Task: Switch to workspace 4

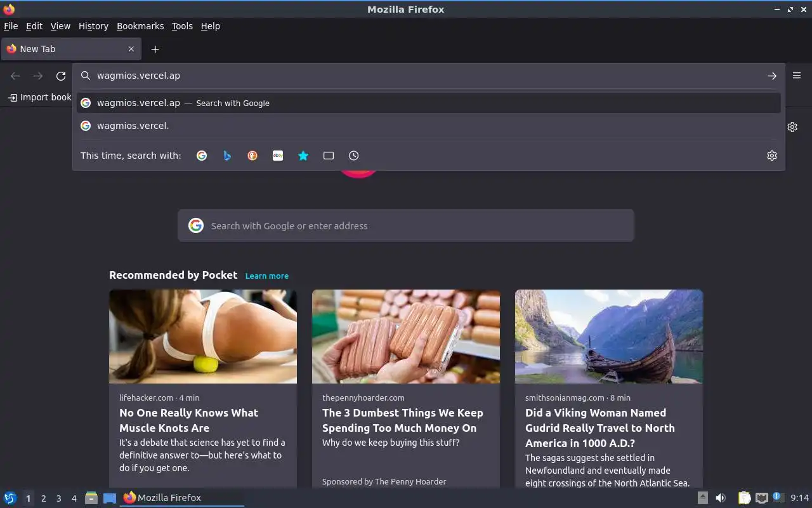Action: [74, 498]
